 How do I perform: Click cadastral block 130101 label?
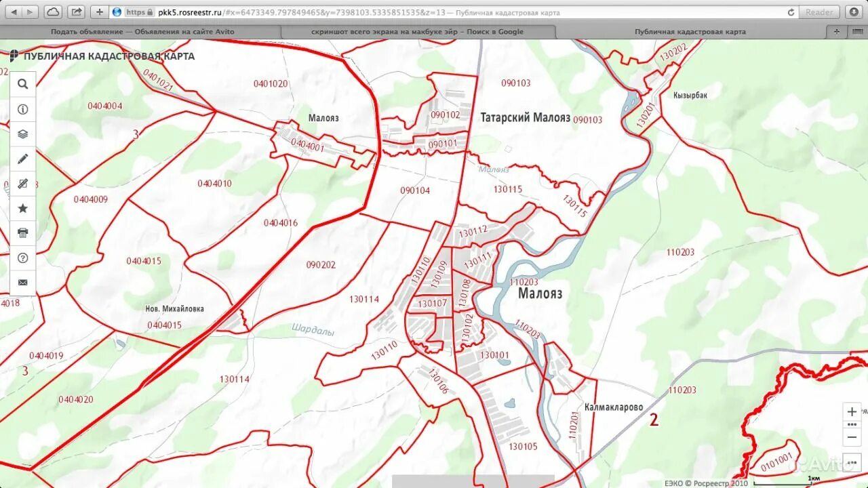tap(494, 355)
